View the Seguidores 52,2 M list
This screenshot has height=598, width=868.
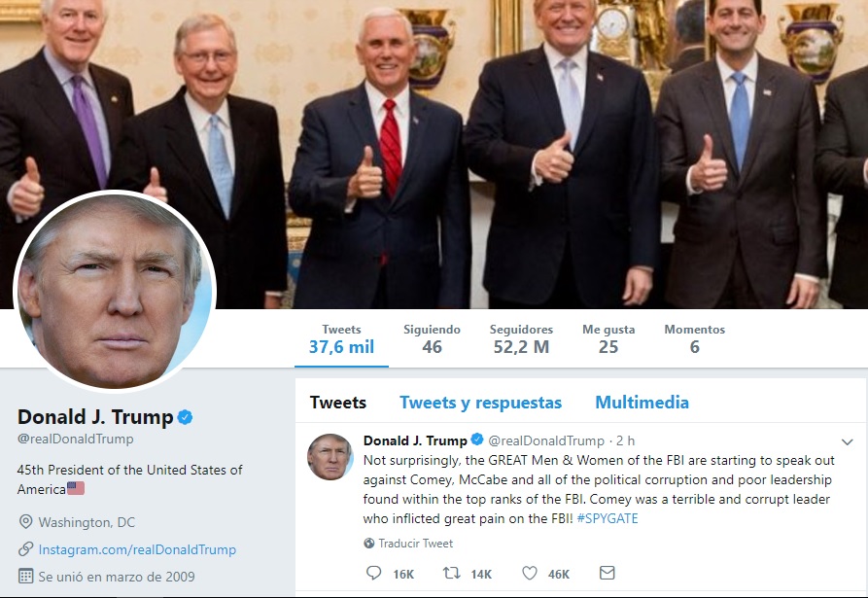point(521,338)
